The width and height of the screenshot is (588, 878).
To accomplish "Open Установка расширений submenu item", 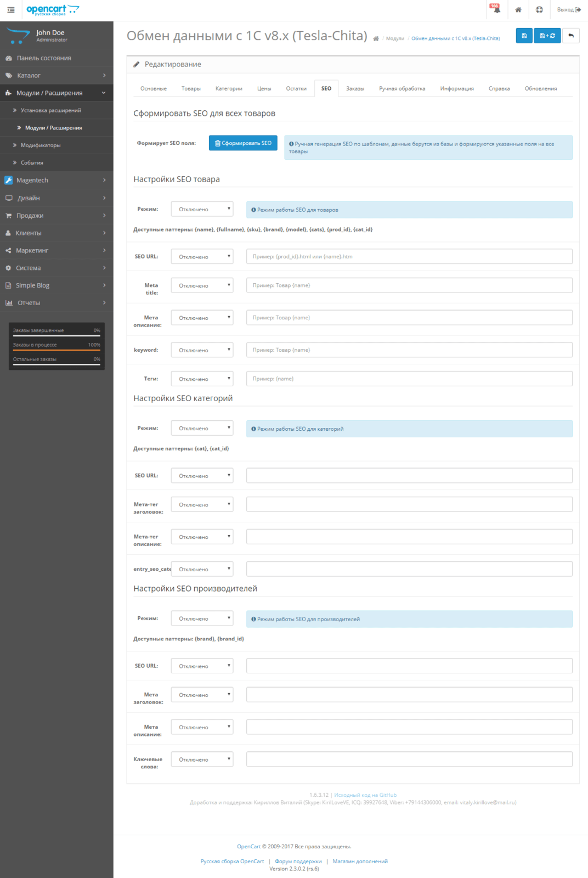I will click(x=56, y=110).
